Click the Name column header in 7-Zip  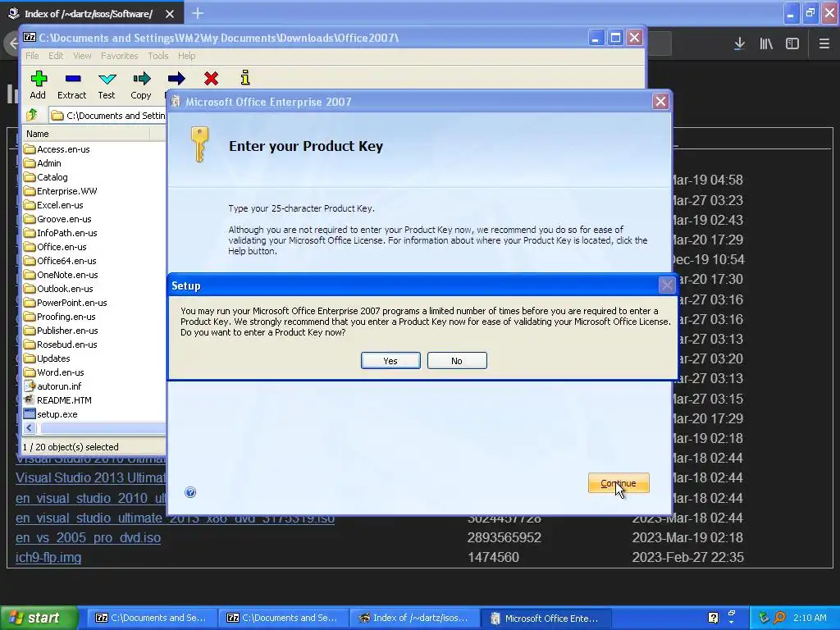tap(87, 134)
